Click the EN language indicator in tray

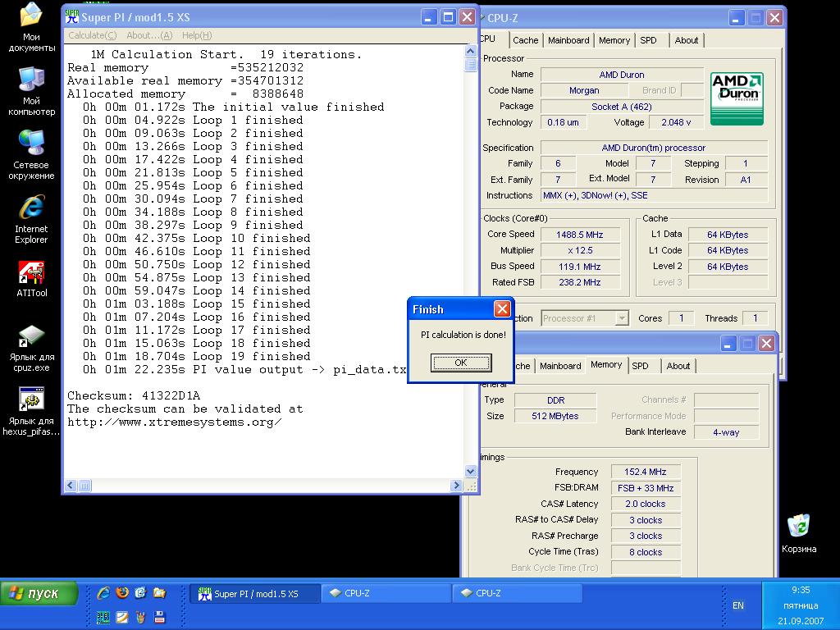[x=737, y=605]
